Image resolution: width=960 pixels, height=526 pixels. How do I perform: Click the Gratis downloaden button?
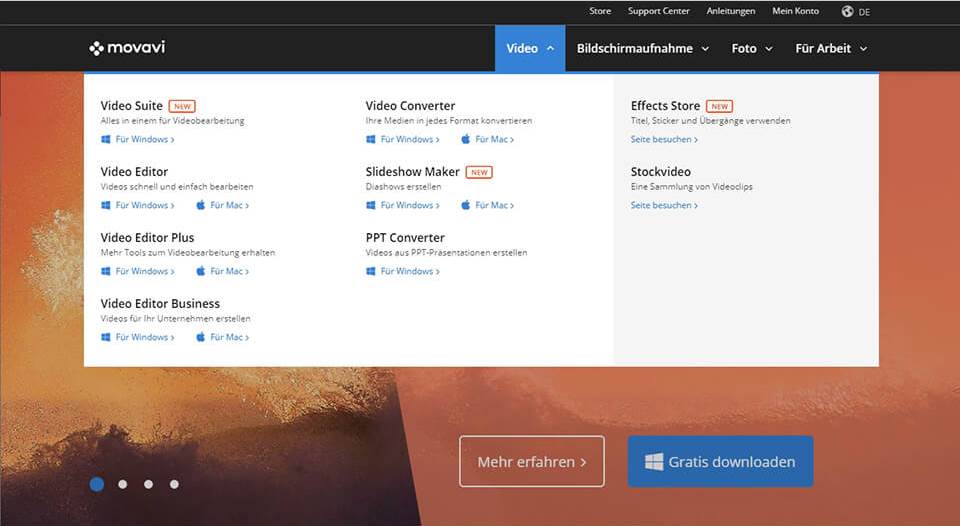(x=720, y=461)
